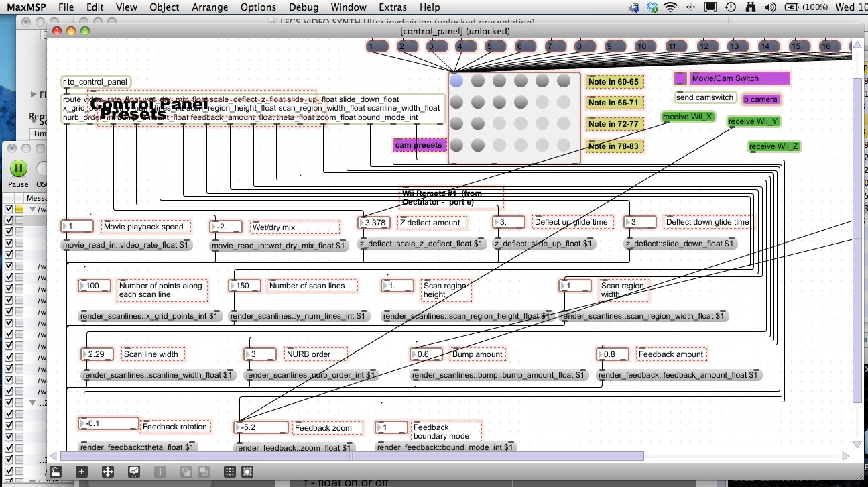Click the Bring to Front icon
The image size is (868, 487).
tap(188, 472)
